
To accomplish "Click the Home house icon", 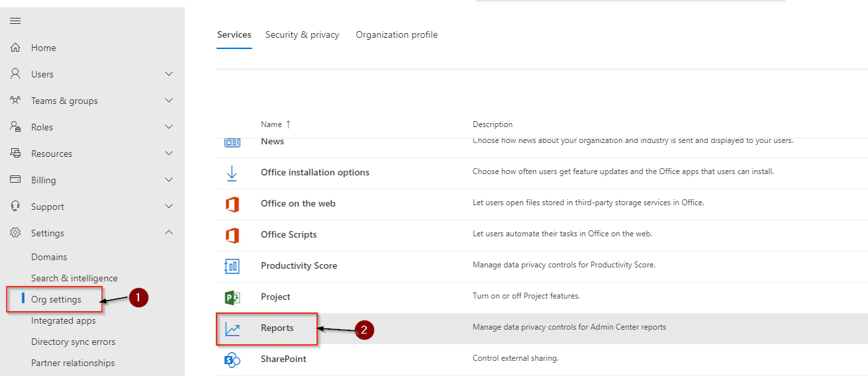I will coord(15,48).
